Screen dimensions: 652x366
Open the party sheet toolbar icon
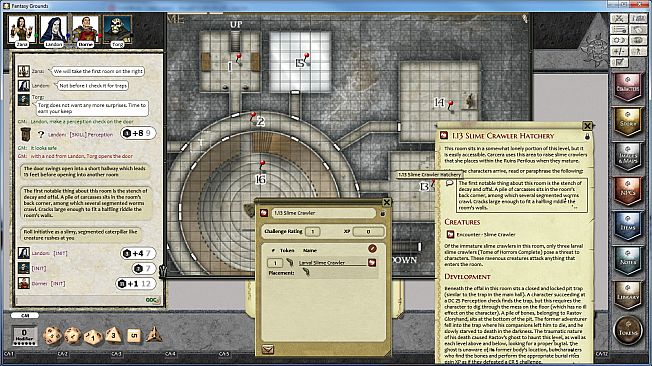[x=638, y=18]
